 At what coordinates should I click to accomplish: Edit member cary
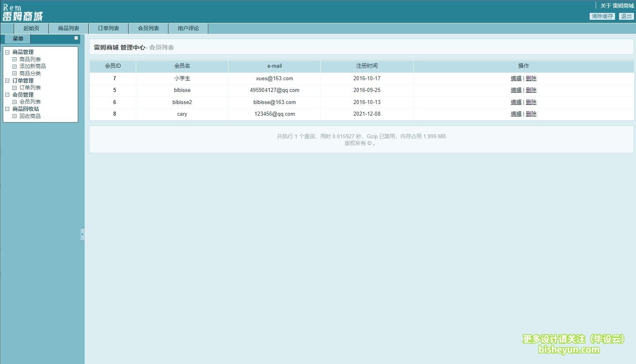pyautogui.click(x=516, y=114)
